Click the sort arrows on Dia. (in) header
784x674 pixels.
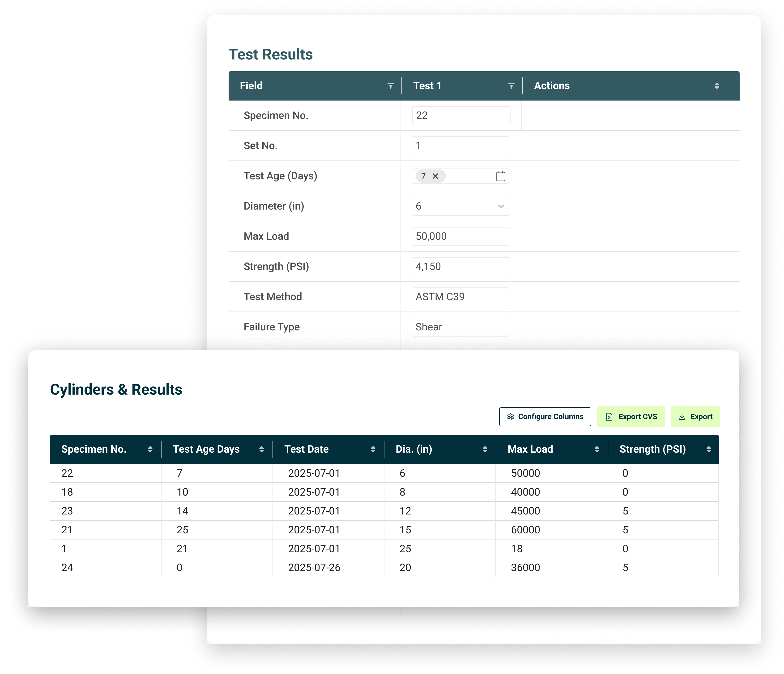(x=485, y=449)
